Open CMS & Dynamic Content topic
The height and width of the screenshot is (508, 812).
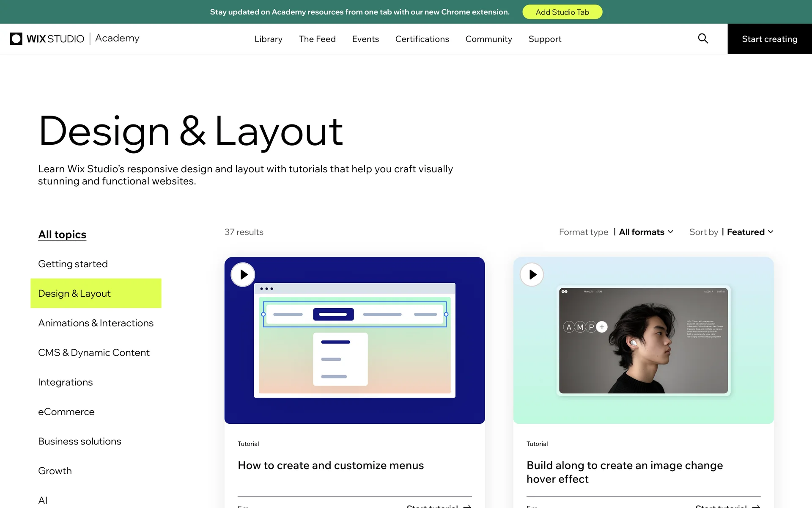coord(93,353)
